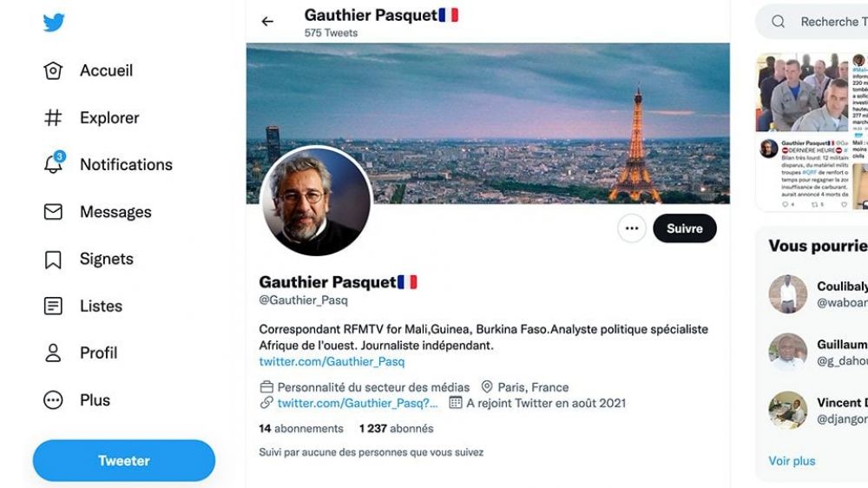Expand the Plus more options menu
Screen dimensions: 868x488
pos(53,400)
